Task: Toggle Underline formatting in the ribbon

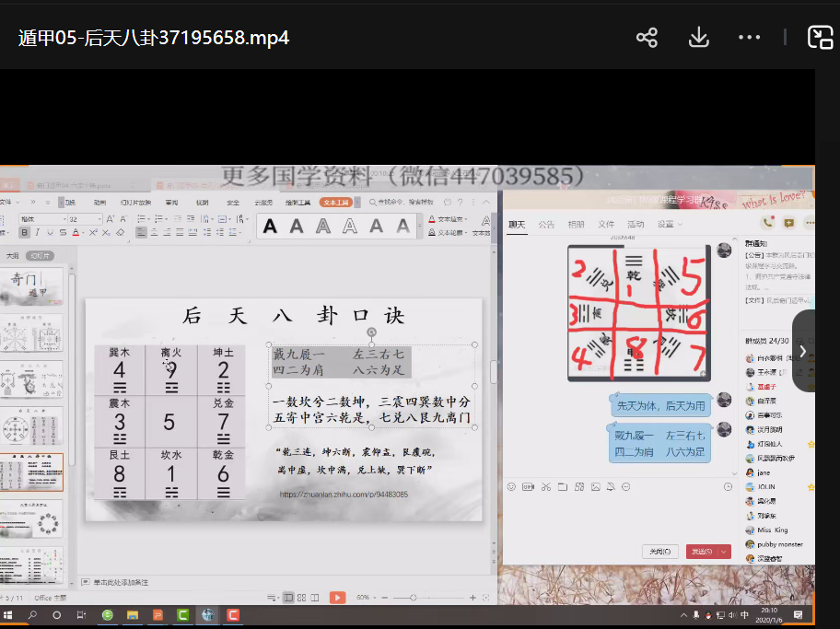Action: (50, 233)
